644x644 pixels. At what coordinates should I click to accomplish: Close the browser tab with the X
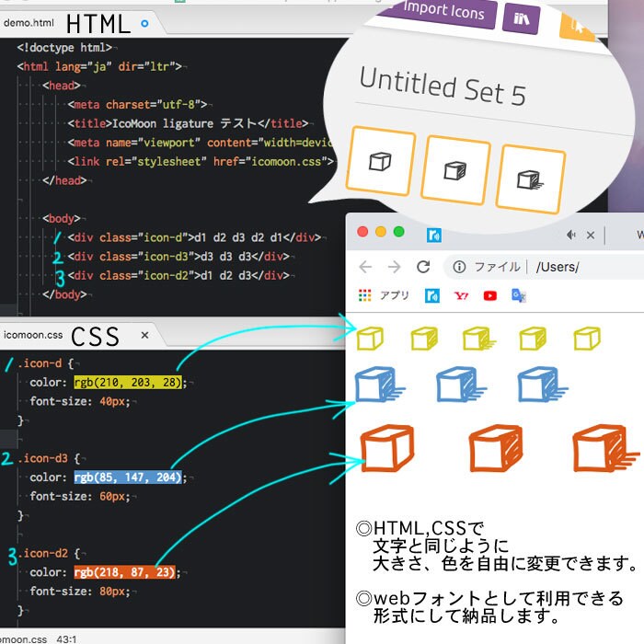pos(591,236)
